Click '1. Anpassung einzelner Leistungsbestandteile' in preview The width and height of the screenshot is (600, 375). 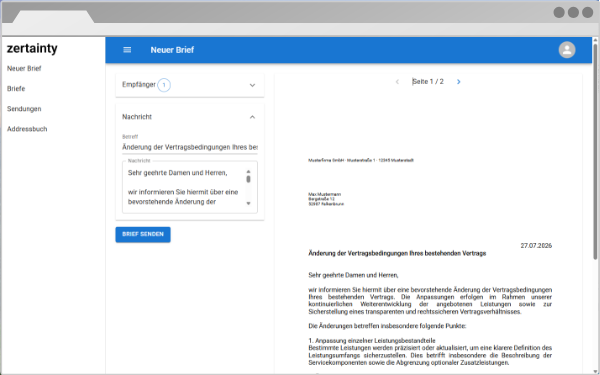pyautogui.click(x=372, y=341)
